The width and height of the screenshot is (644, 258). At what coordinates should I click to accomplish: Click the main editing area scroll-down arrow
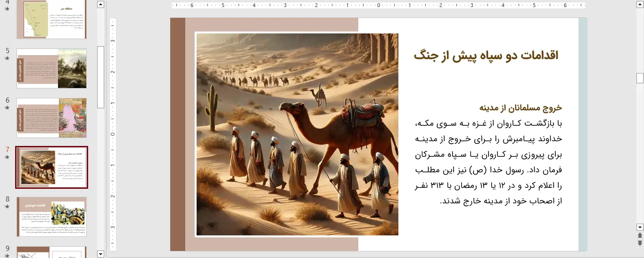pyautogui.click(x=640, y=226)
